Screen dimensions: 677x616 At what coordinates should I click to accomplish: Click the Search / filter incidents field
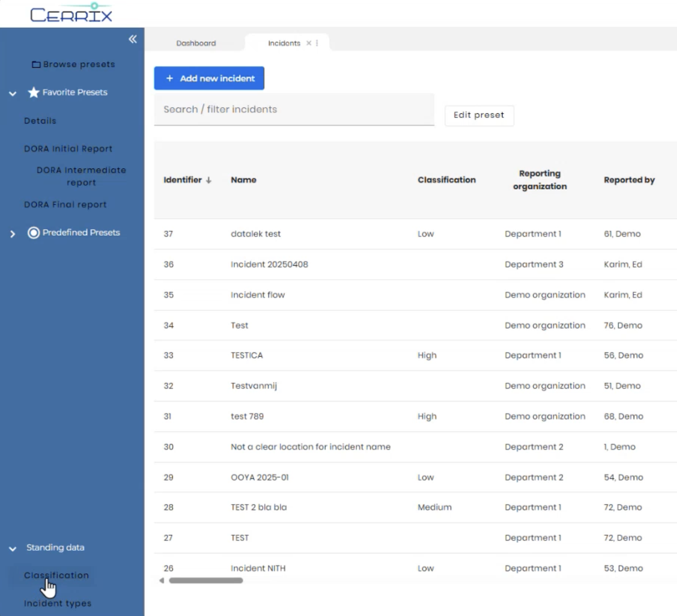tap(294, 110)
